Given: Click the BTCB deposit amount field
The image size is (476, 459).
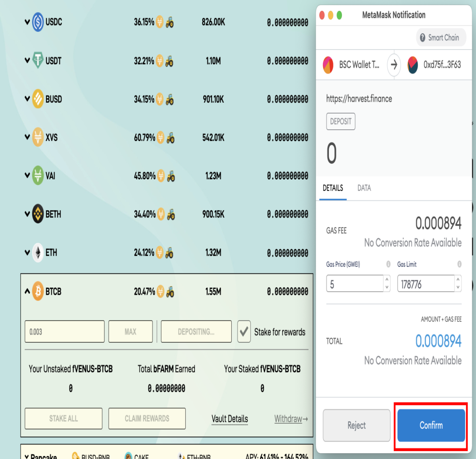Looking at the screenshot, I should tap(65, 332).
